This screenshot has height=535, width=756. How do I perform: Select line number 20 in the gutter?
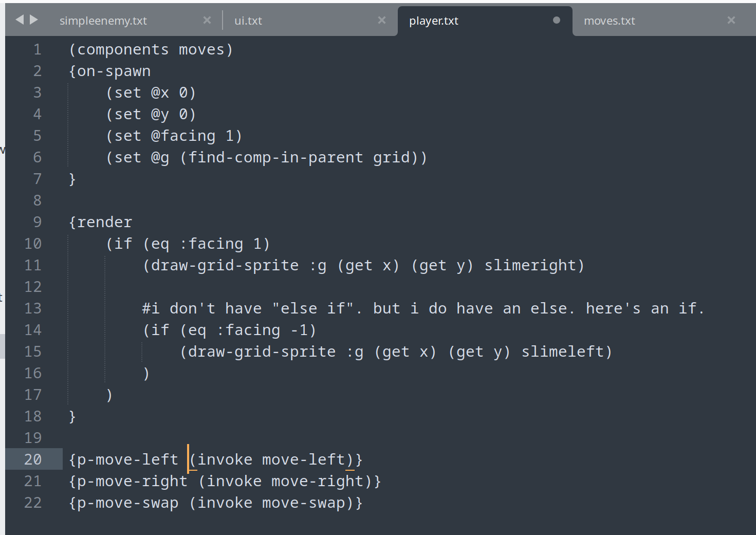point(32,459)
